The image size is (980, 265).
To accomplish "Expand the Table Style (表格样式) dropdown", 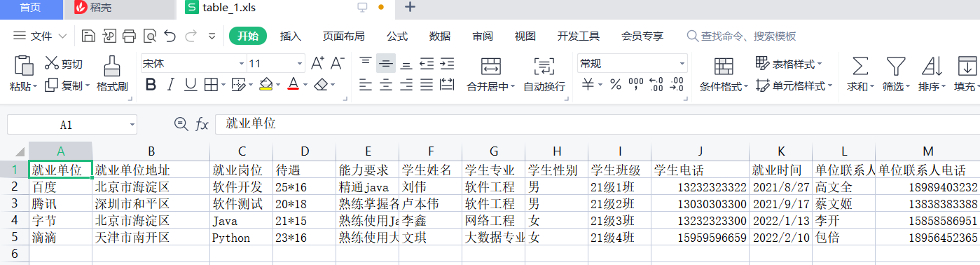I will click(820, 64).
